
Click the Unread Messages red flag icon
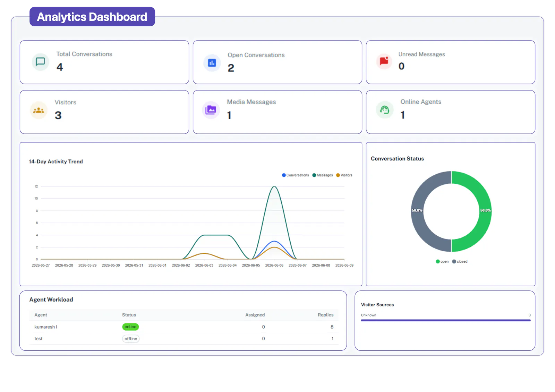[x=384, y=61]
